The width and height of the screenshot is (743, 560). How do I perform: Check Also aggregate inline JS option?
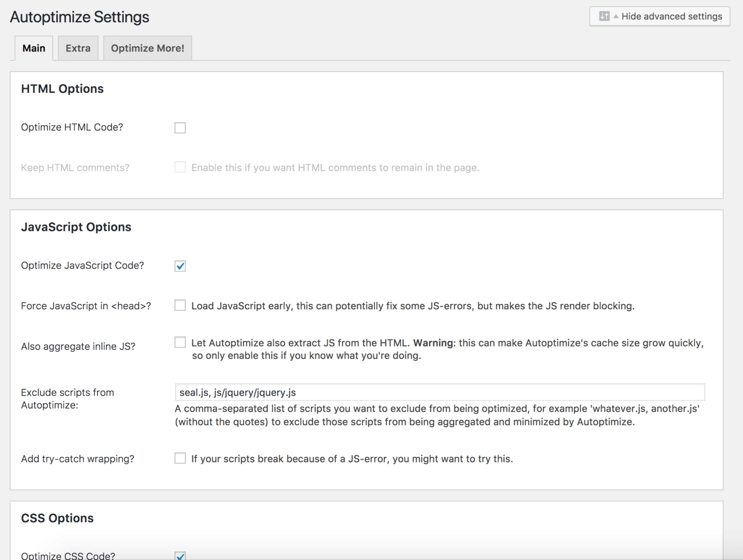pos(180,342)
